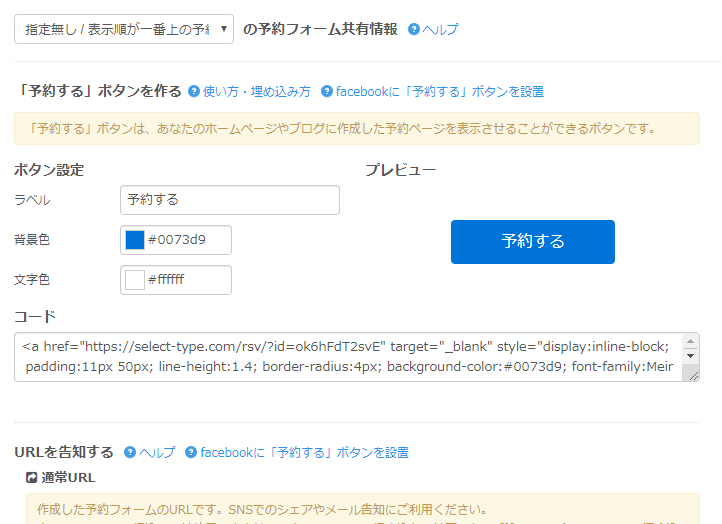Click the 文字色 hex value field #ffffff
Screen dimensions: 722x524
pos(187,280)
